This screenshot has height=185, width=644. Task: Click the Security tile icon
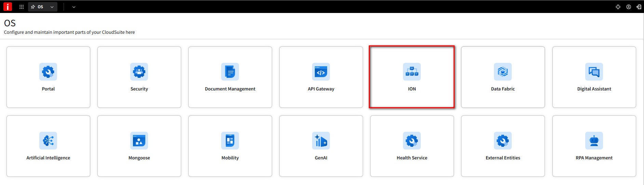pos(139,72)
